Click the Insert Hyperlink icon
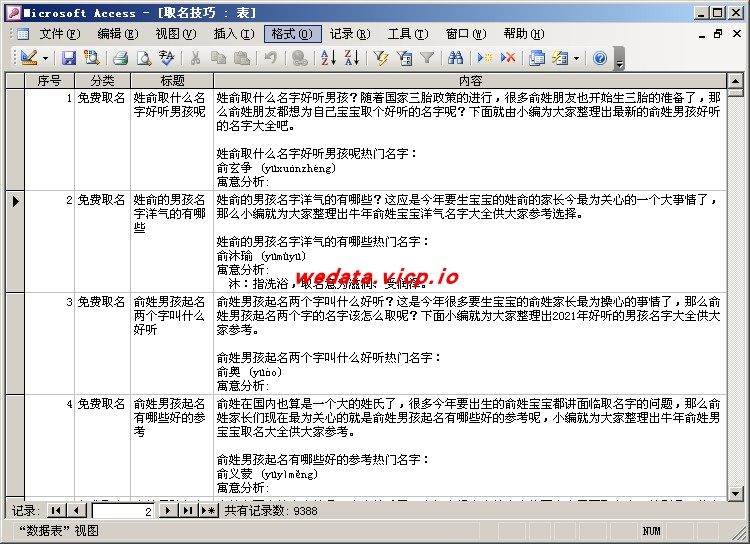This screenshot has width=750, height=544. click(x=299, y=58)
